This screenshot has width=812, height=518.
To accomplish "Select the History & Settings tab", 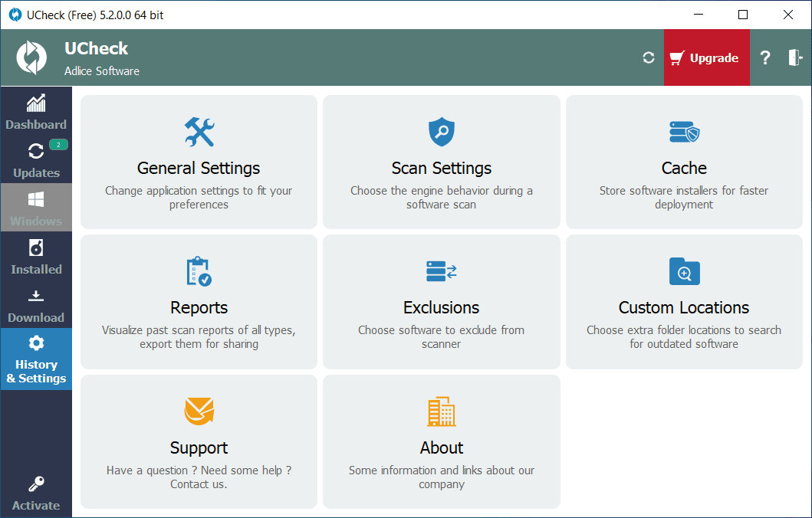I will click(36, 359).
